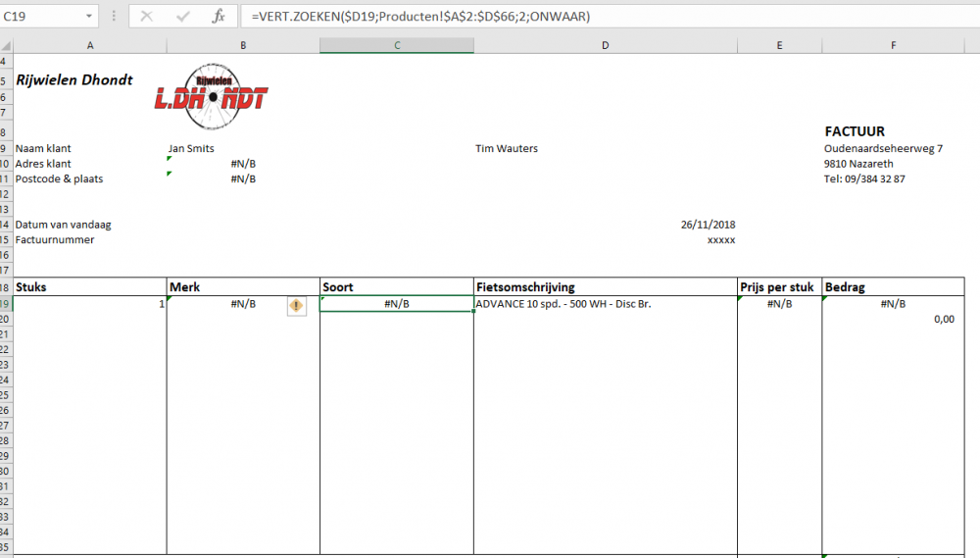Click the 'Soort' table header cell
The height and width of the screenshot is (558, 980).
pos(397,287)
